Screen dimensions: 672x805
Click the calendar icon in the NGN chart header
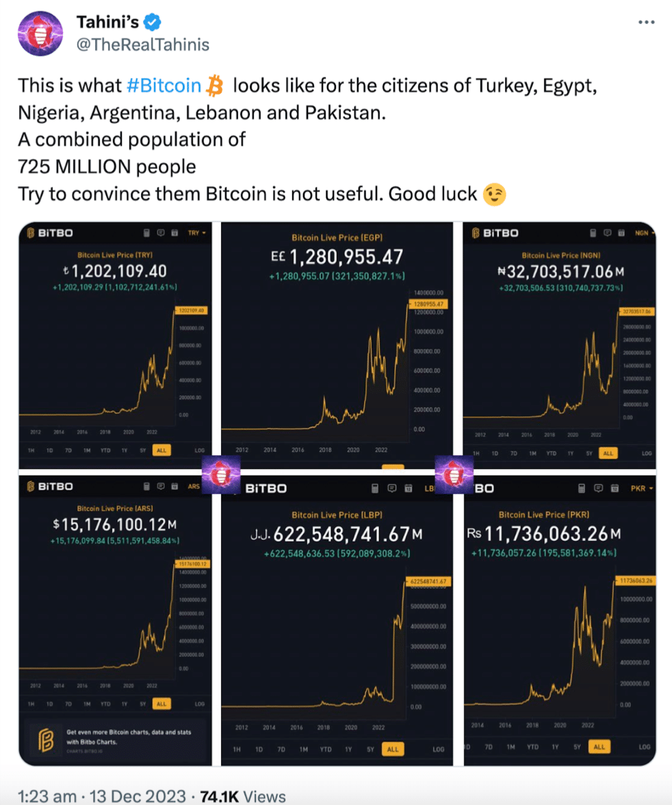[621, 233]
